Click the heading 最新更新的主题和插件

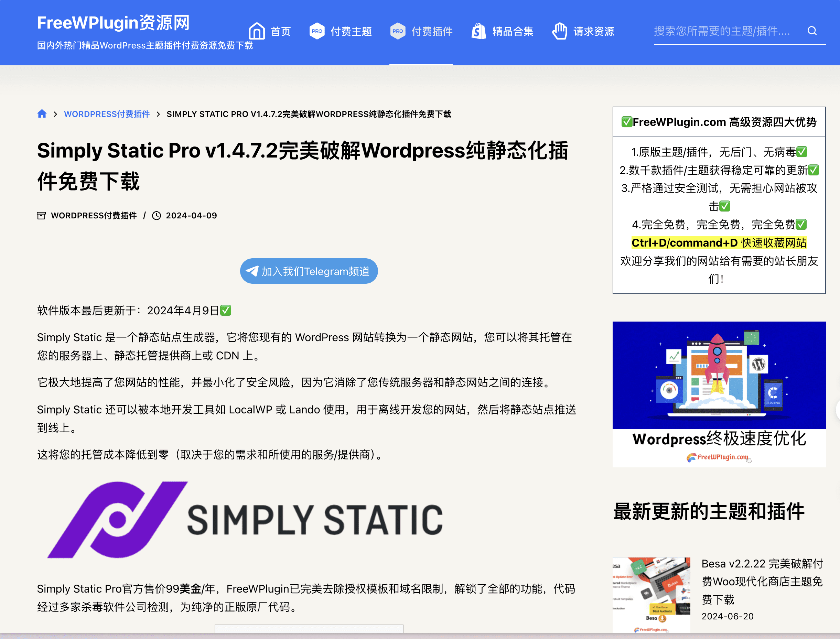[709, 512]
